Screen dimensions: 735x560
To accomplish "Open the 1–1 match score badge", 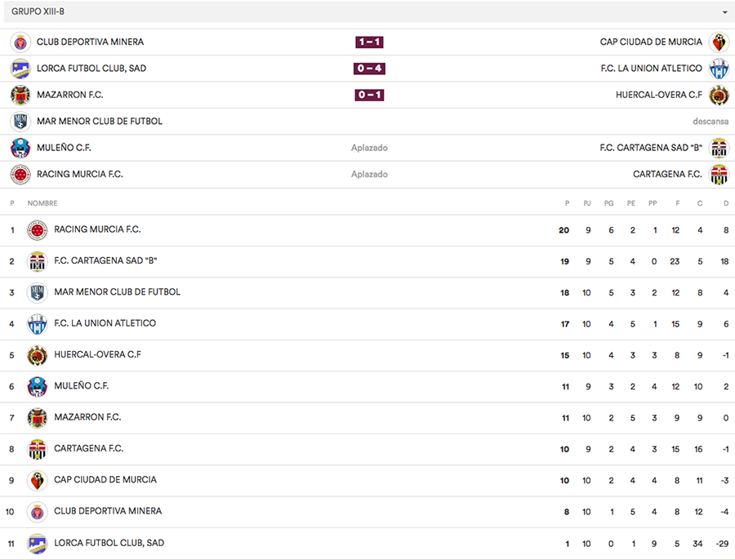I will tap(369, 42).
